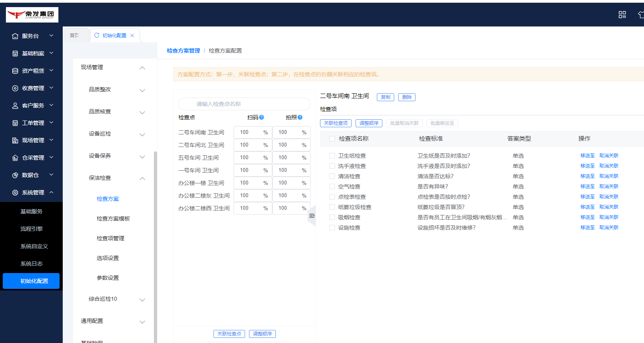Click the 请输入检查点名称 search field
This screenshot has height=343, width=644.
pos(244,104)
